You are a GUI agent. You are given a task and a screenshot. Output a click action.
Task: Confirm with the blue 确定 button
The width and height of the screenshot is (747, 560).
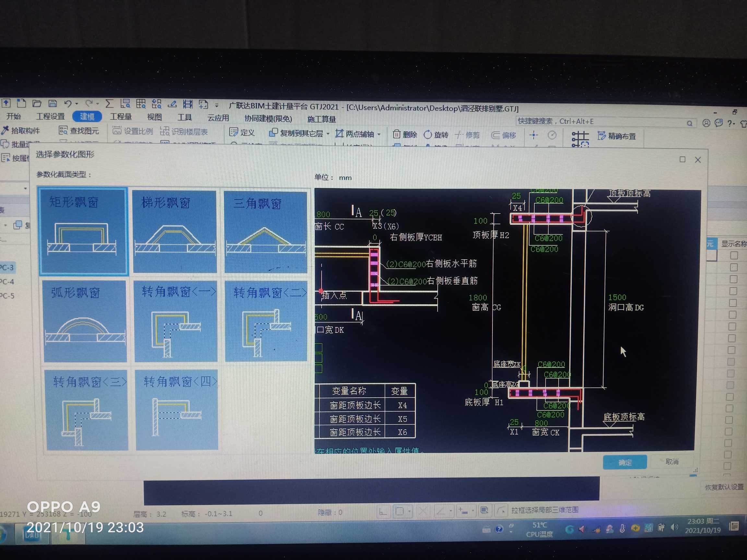tap(625, 462)
